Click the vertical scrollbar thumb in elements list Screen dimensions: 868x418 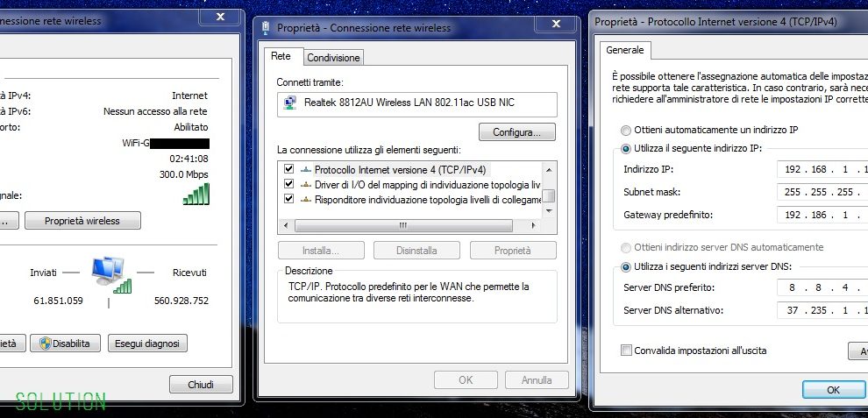549,196
